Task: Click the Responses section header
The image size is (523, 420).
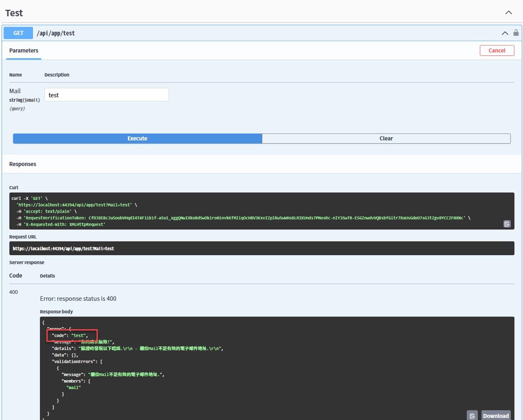Action: [23, 164]
